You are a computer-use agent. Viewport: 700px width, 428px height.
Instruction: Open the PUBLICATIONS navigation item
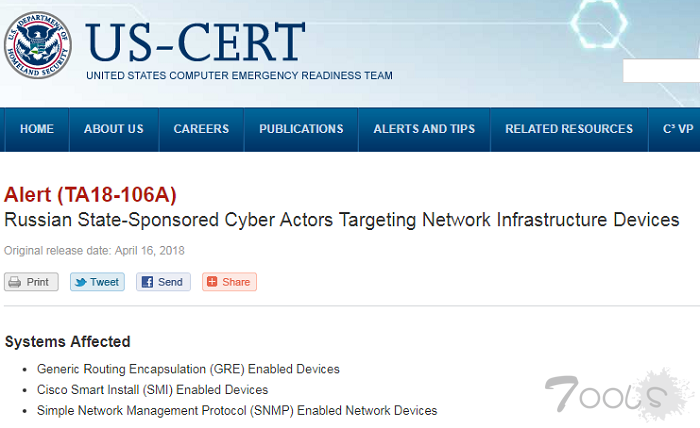point(301,129)
